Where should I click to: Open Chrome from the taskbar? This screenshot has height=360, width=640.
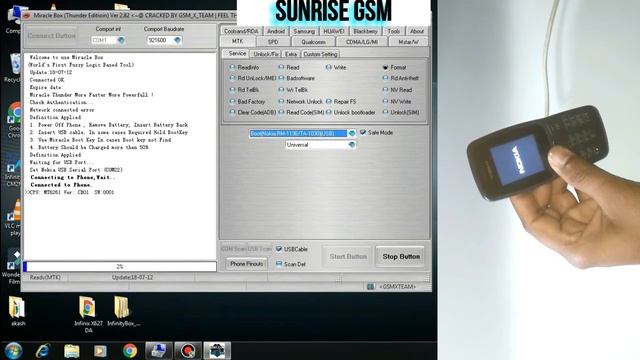click(x=130, y=351)
